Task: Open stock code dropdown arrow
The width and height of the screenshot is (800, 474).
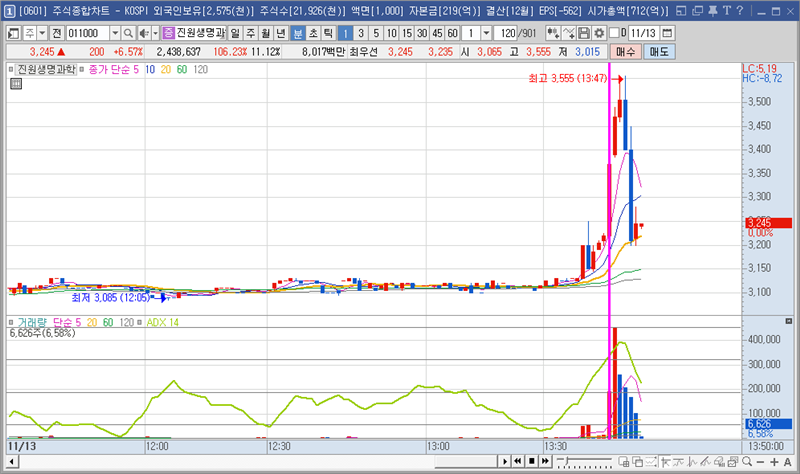Action: tap(115, 33)
